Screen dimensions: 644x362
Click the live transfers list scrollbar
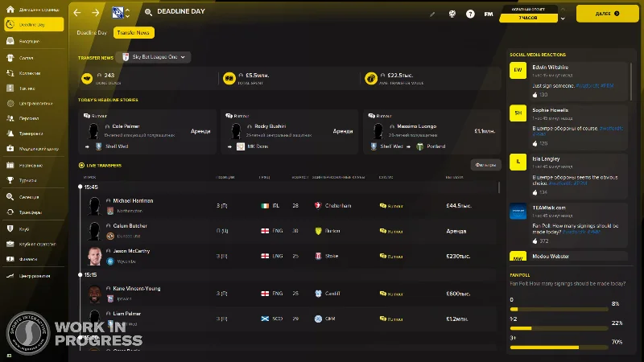(x=499, y=187)
